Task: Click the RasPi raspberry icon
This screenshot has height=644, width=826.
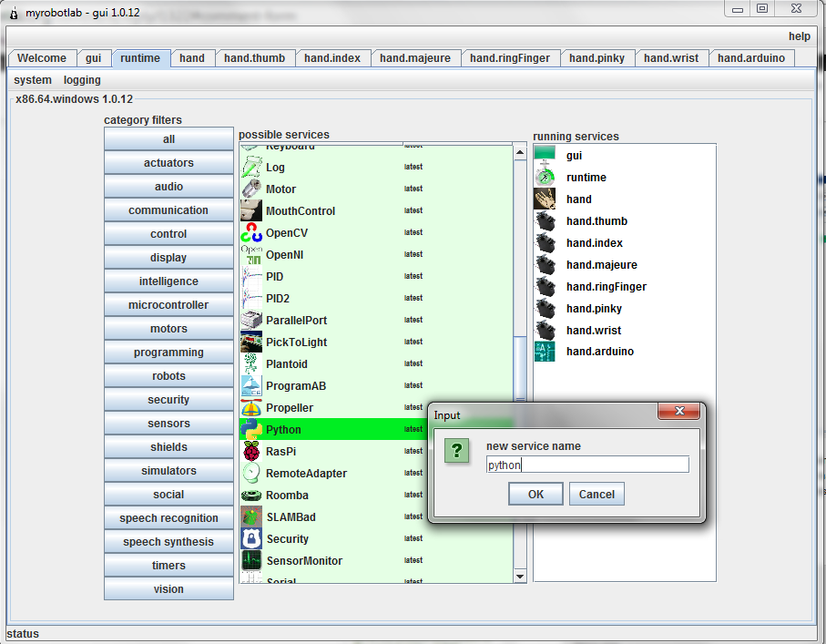Action: tap(251, 451)
